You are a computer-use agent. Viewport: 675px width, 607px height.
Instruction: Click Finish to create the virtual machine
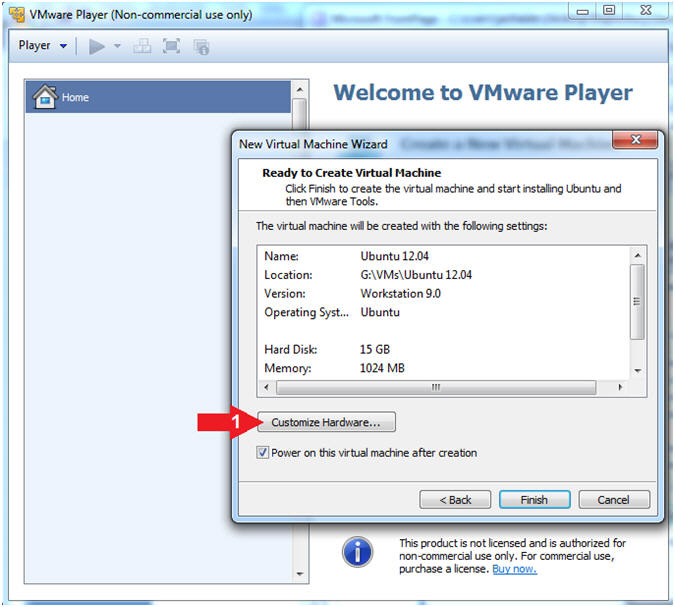pyautogui.click(x=534, y=500)
